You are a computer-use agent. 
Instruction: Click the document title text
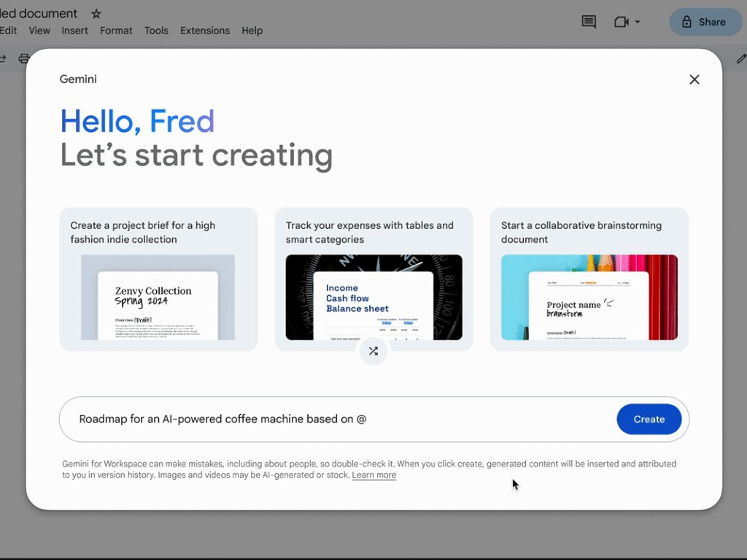39,13
